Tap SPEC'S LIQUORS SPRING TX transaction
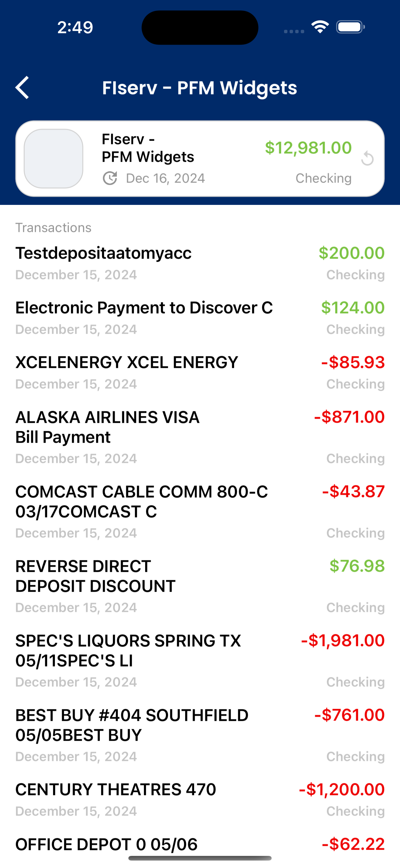 (x=200, y=660)
